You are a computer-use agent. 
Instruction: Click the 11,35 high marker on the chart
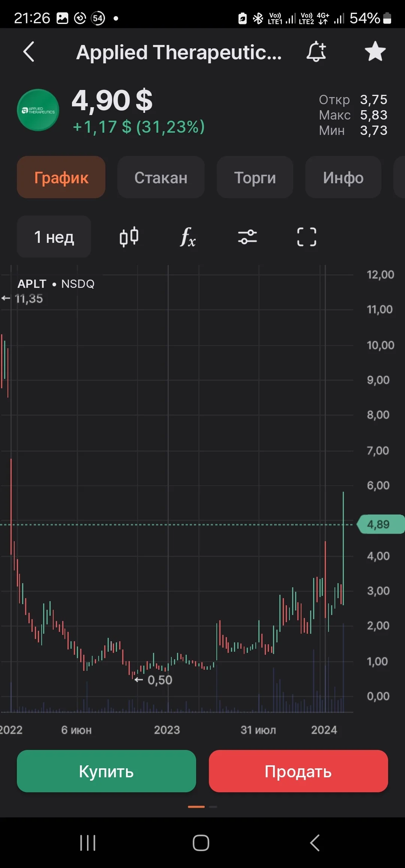tap(22, 299)
